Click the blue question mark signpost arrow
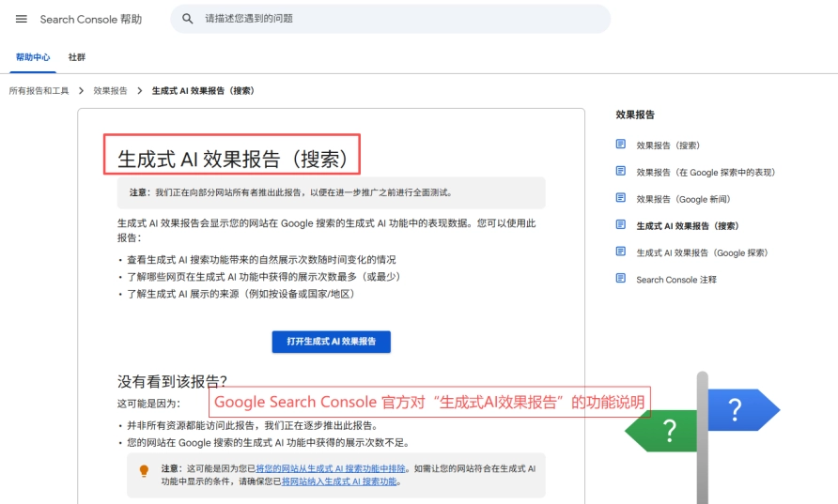 click(744, 410)
